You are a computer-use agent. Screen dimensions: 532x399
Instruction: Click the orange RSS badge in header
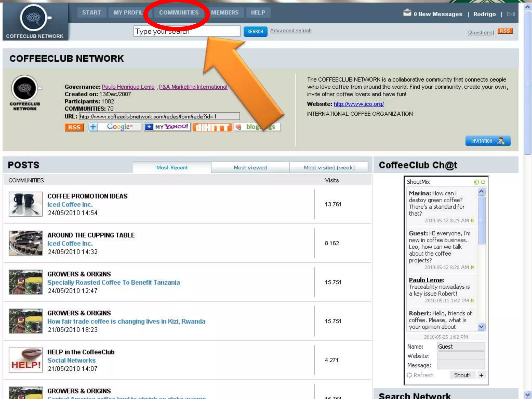tap(505, 31)
